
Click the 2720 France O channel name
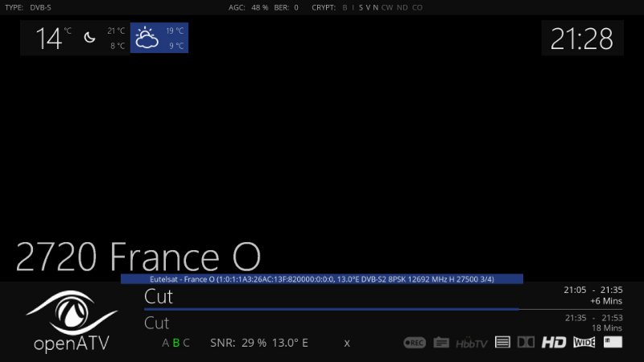click(138, 257)
